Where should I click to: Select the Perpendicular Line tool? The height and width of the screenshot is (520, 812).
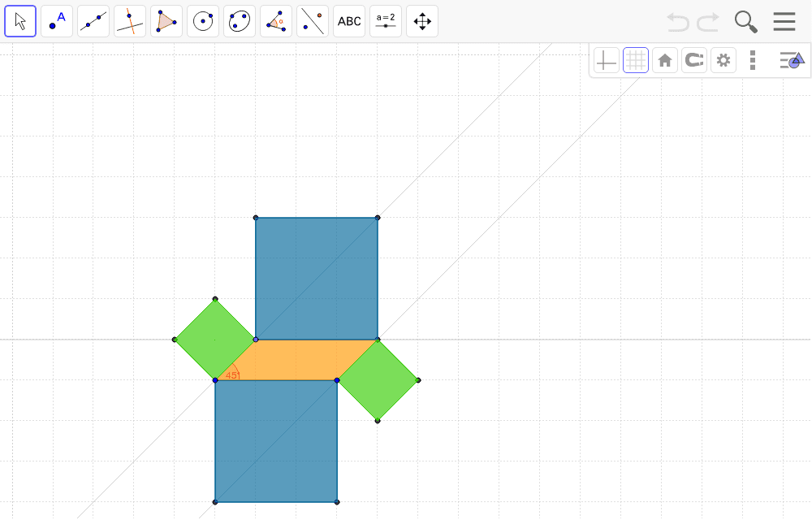[x=130, y=21]
